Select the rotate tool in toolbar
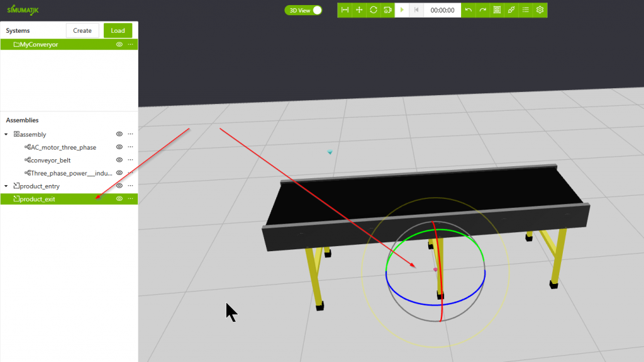Viewport: 644px width, 362px height. pyautogui.click(x=374, y=10)
